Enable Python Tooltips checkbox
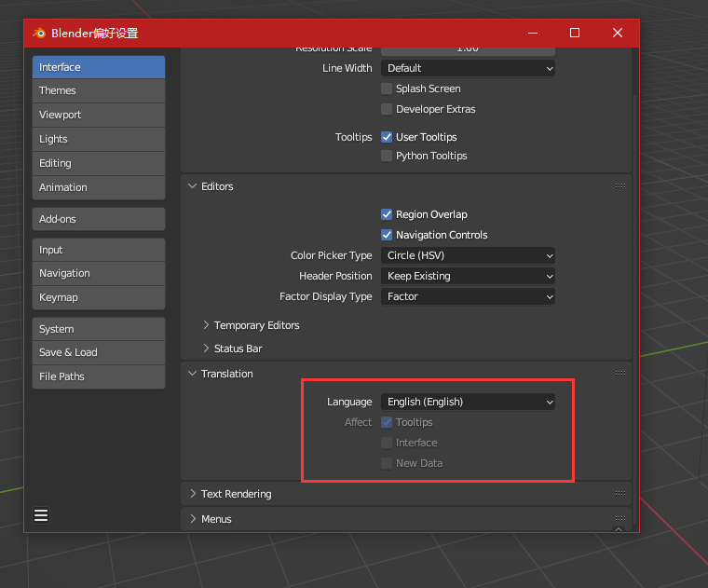The width and height of the screenshot is (708, 588). [387, 156]
